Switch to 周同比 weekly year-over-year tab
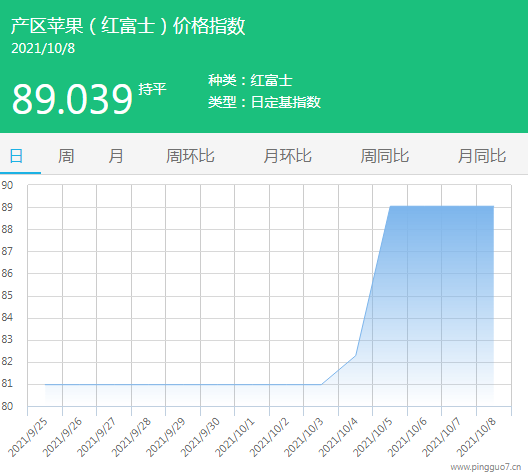Image resolution: width=528 pixels, height=476 pixels. tap(385, 156)
